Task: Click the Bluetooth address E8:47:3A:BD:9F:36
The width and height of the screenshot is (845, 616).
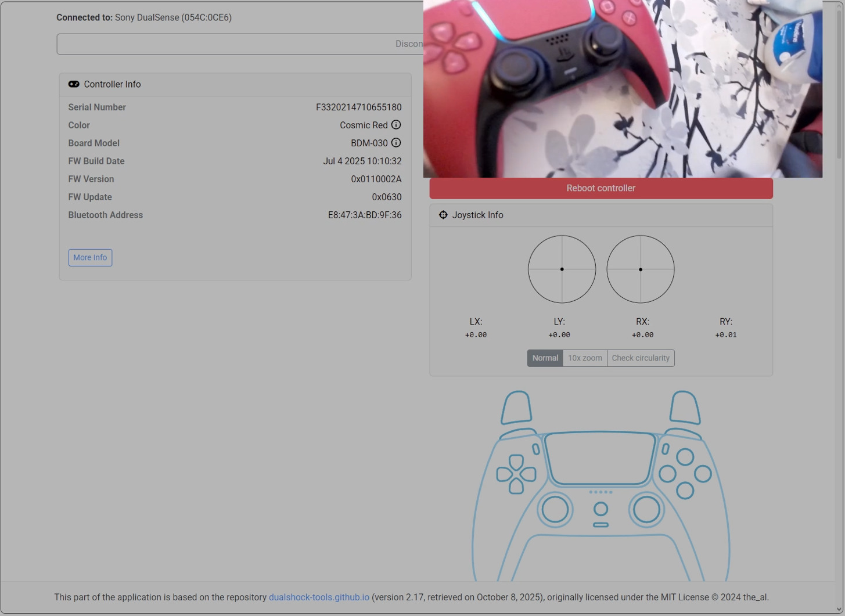Action: click(365, 215)
